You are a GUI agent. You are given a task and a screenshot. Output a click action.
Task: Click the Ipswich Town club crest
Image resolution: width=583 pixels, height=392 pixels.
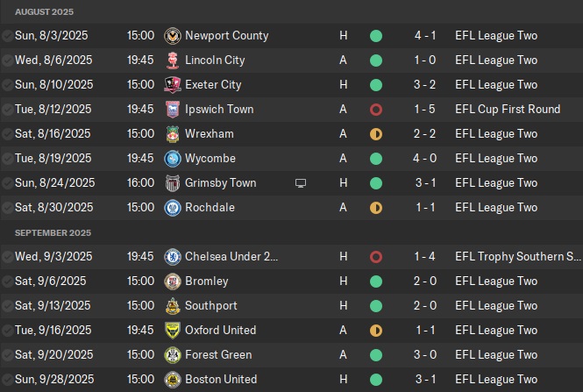pyautogui.click(x=172, y=110)
